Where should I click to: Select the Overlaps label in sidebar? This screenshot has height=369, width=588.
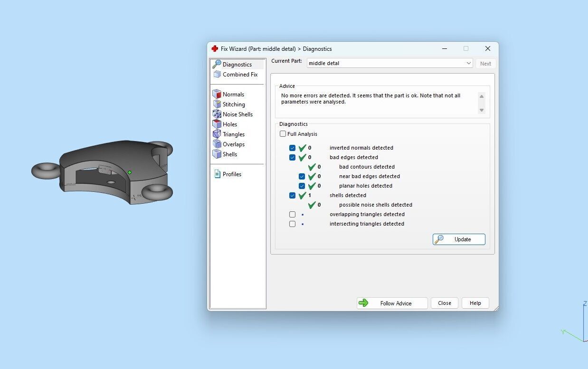click(234, 144)
